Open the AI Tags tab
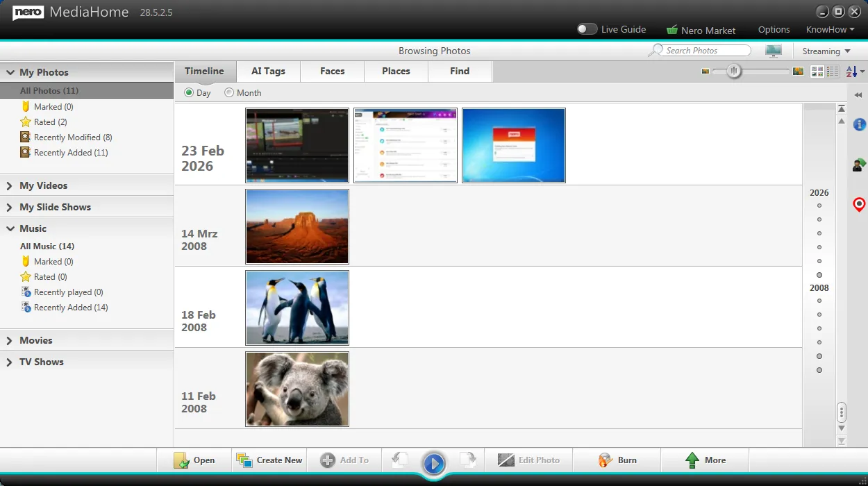 (x=268, y=71)
